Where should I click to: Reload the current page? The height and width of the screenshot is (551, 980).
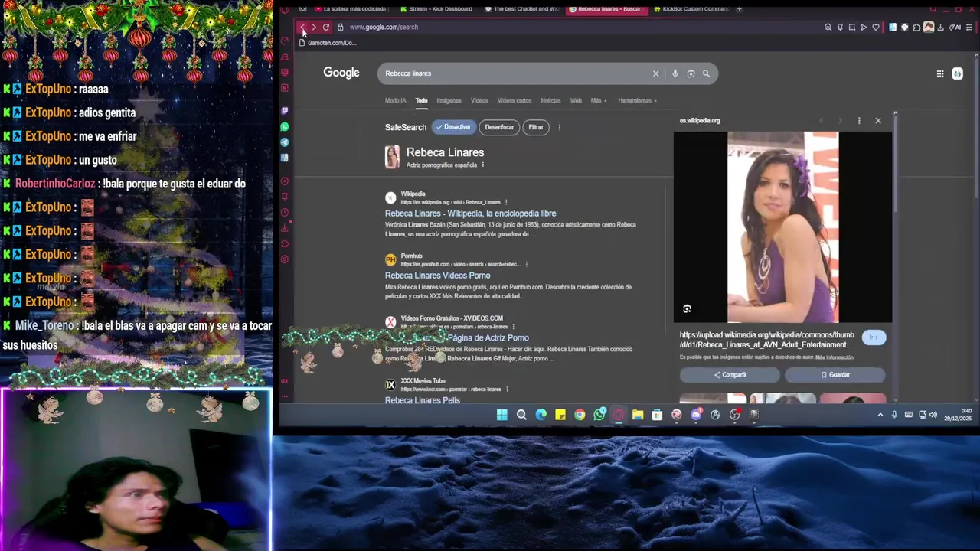pyautogui.click(x=326, y=27)
